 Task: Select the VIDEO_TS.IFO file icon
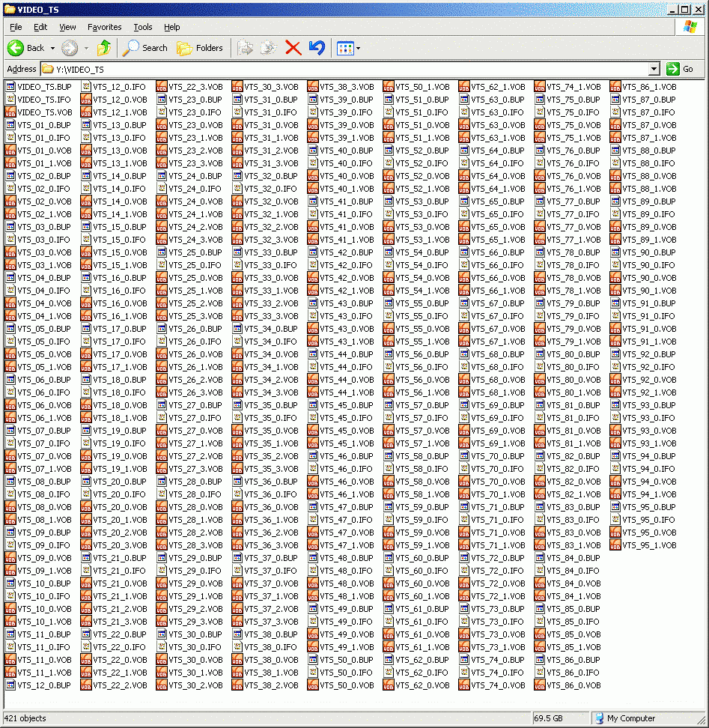(x=10, y=100)
